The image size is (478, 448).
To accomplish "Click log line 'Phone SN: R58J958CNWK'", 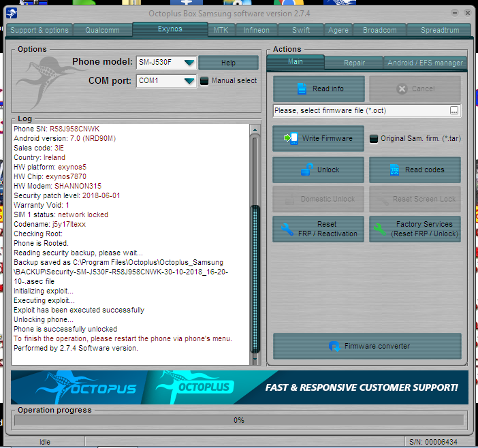I will [57, 129].
